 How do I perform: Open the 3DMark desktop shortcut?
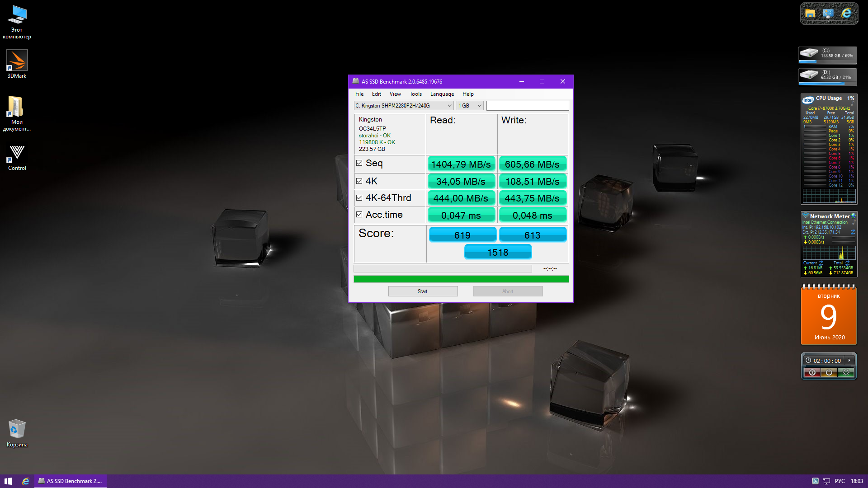coord(17,61)
